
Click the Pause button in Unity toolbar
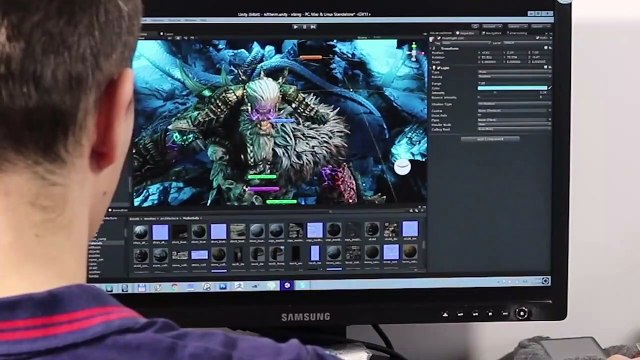[x=304, y=27]
